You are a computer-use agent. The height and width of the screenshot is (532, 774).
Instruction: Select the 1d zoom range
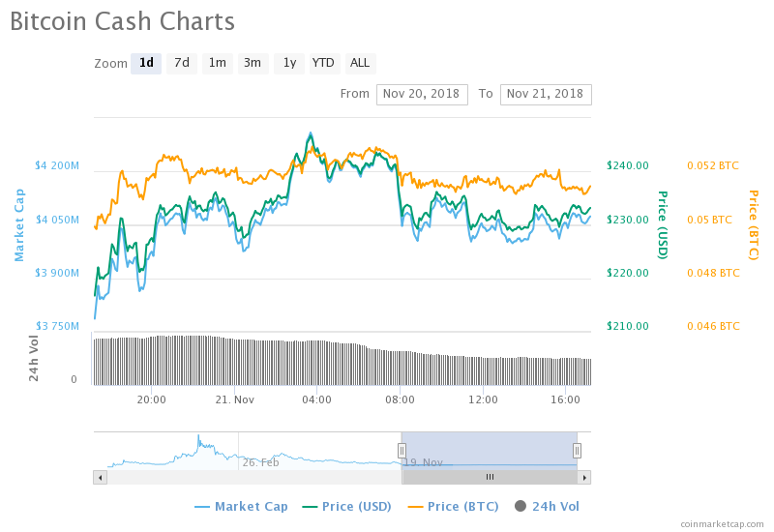146,63
